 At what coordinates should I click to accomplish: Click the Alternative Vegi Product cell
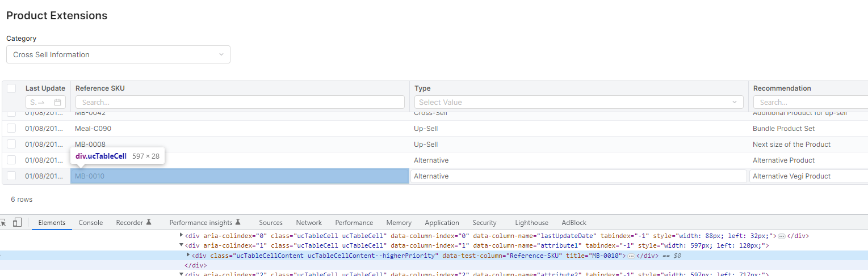(x=807, y=176)
